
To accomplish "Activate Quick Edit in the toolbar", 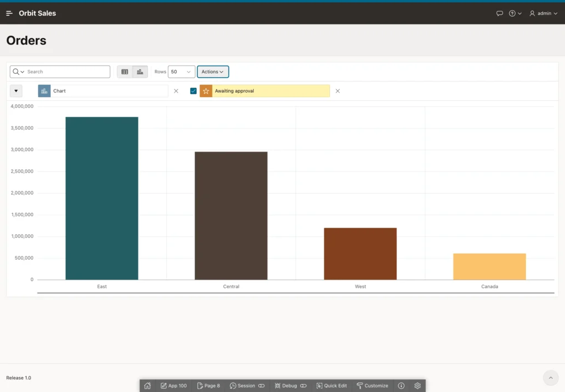I will tap(332, 385).
